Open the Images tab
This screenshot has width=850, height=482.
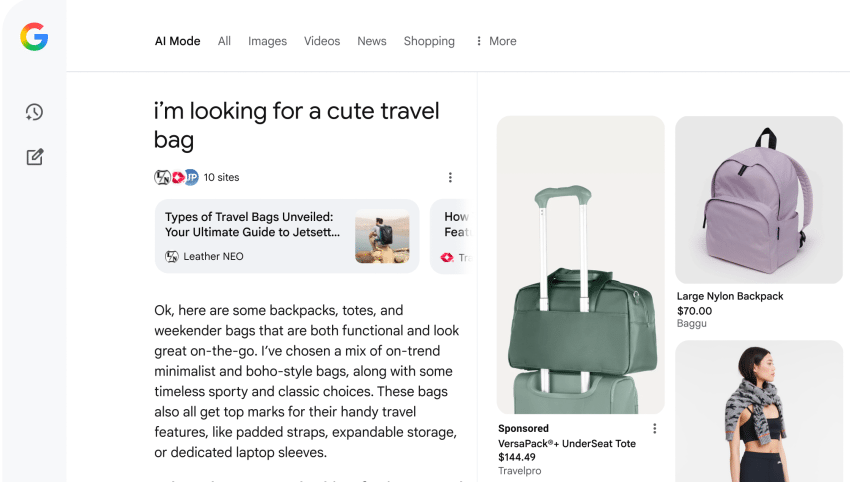point(267,41)
